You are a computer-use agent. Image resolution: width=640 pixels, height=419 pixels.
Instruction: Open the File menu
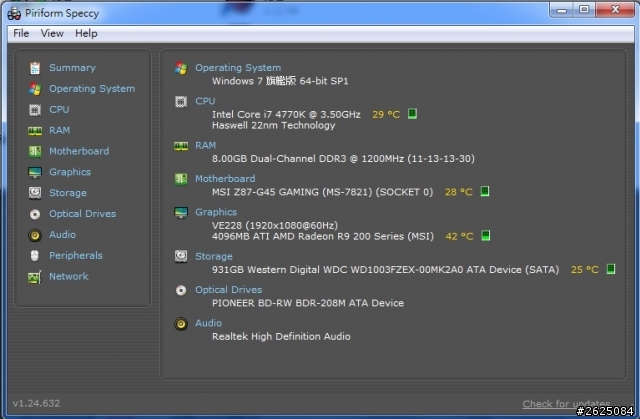click(21, 33)
